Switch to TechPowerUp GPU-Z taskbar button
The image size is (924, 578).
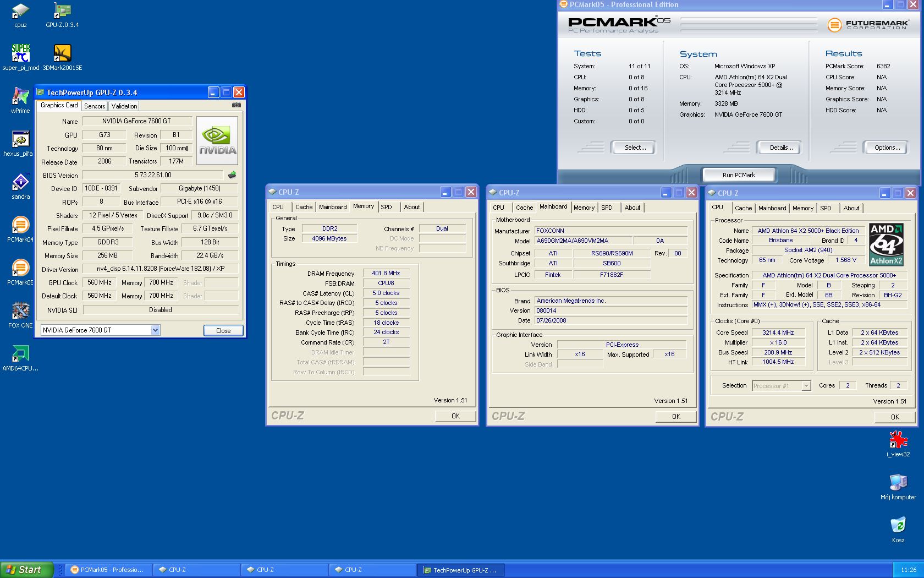coord(460,570)
